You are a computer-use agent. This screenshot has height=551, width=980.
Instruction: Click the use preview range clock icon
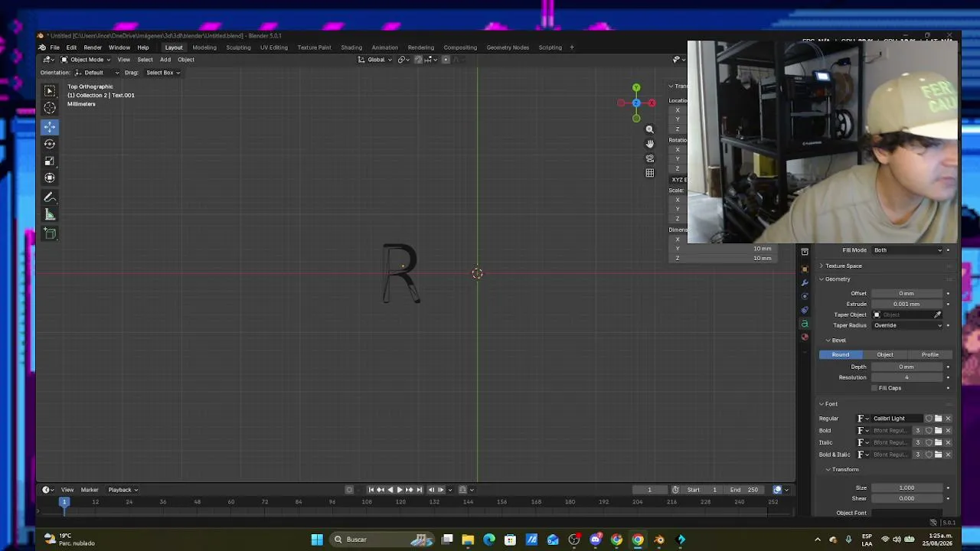coord(675,490)
